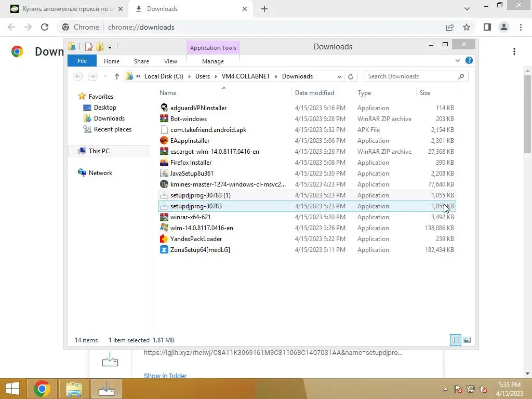Click the search magnifier in Search Downloads

(x=461, y=76)
